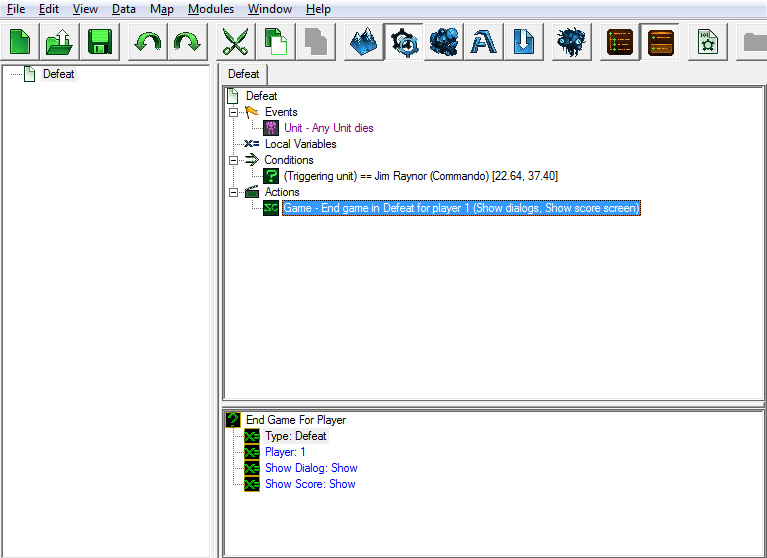Screen dimensions: 767x558
Task: Collapse the Actions node
Action: tap(234, 192)
